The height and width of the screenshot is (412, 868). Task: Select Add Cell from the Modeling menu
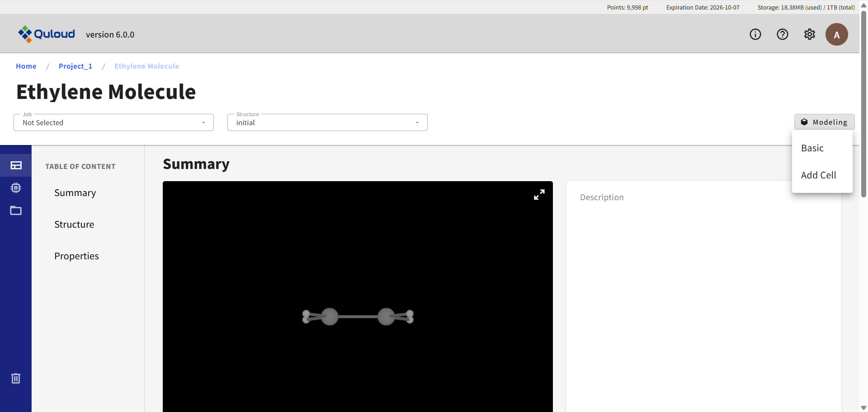coord(818,175)
